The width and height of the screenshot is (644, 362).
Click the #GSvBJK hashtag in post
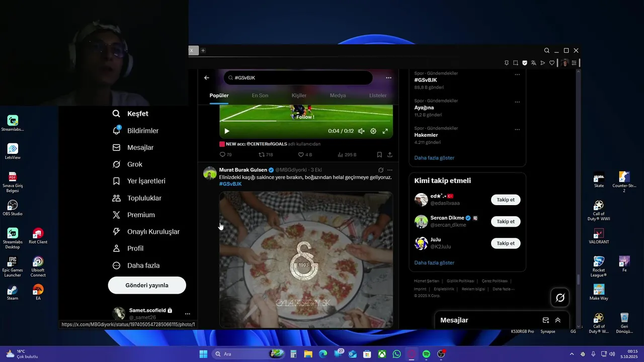(x=230, y=184)
